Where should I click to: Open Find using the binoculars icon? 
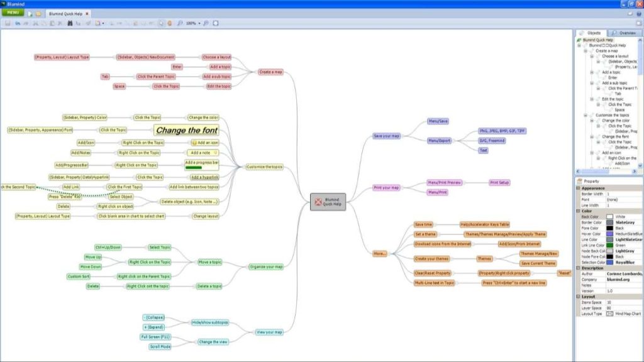click(70, 22)
